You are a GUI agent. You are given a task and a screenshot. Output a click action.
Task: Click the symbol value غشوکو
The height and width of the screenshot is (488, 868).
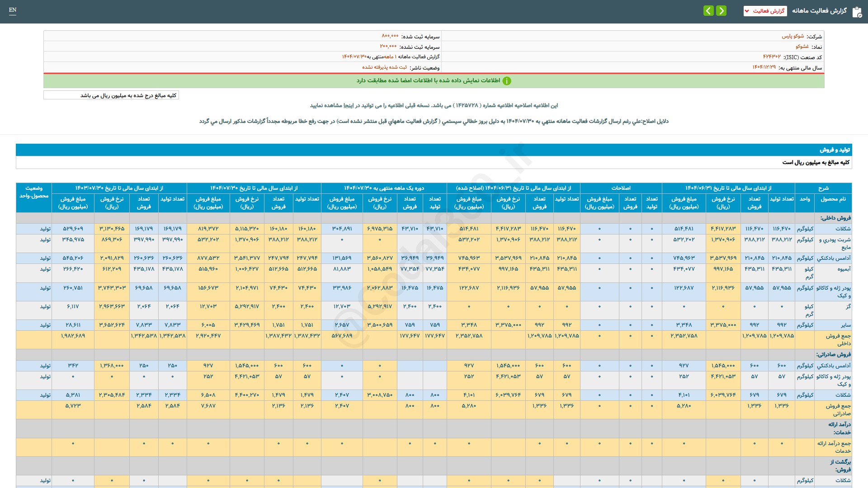802,47
